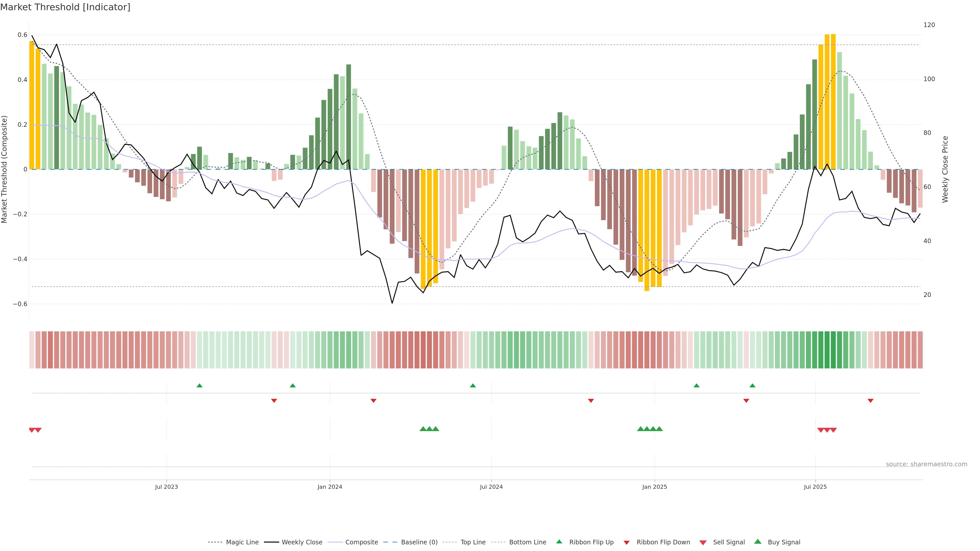Click Market Threshold [Indicator] chart title
The image size is (980, 551).
click(x=65, y=7)
